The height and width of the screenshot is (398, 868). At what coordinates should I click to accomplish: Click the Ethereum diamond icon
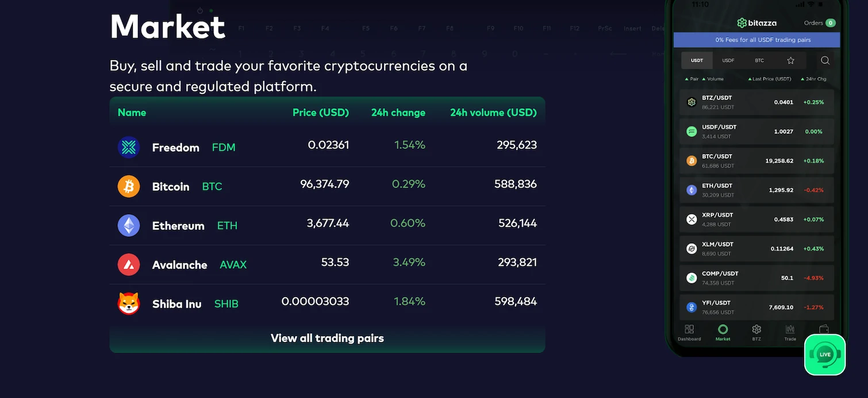click(129, 225)
